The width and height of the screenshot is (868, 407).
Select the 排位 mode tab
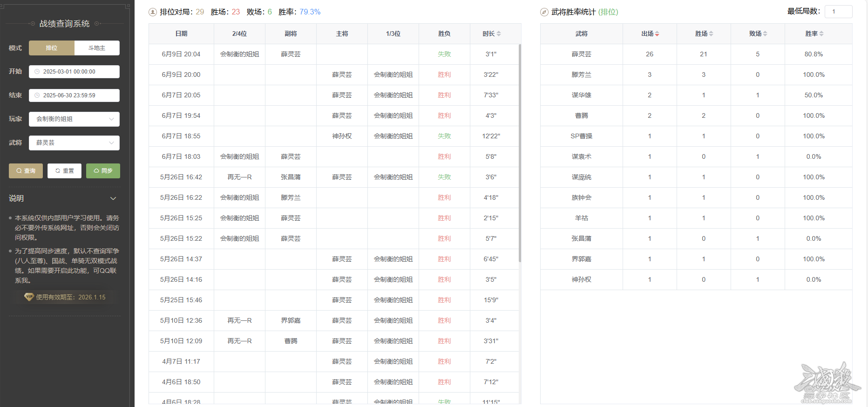pyautogui.click(x=52, y=48)
